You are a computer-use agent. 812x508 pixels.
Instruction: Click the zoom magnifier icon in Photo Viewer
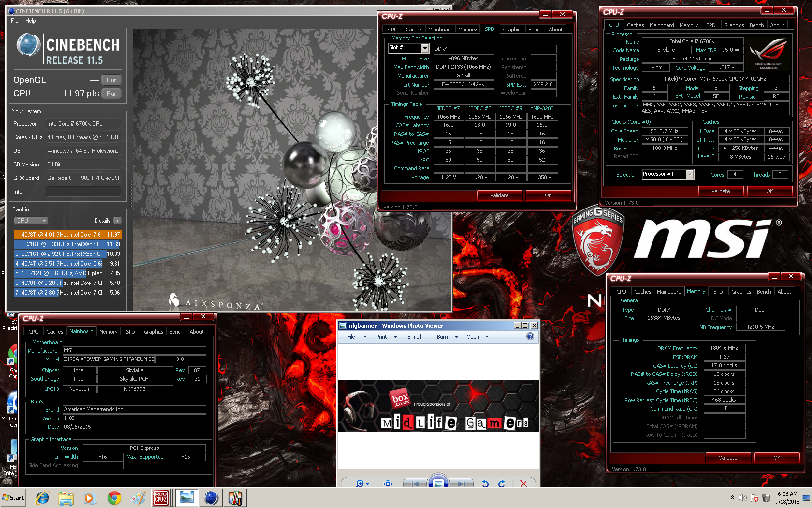click(x=359, y=483)
